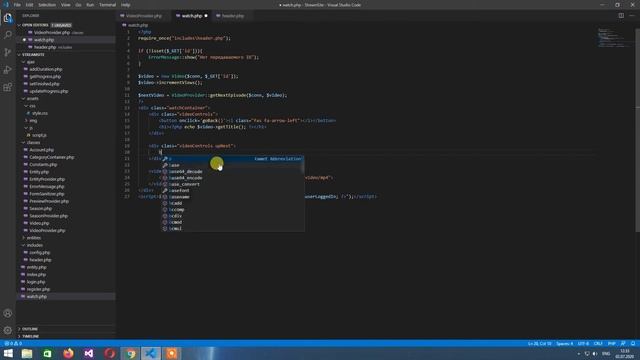Click the network icon in system tray
The width and height of the screenshot is (640, 360).
(x=587, y=353)
